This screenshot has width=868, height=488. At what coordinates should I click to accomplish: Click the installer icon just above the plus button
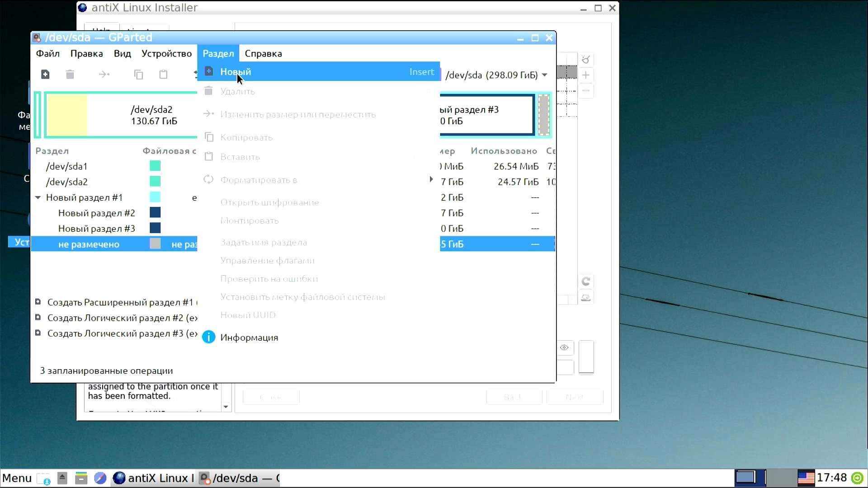tap(586, 60)
